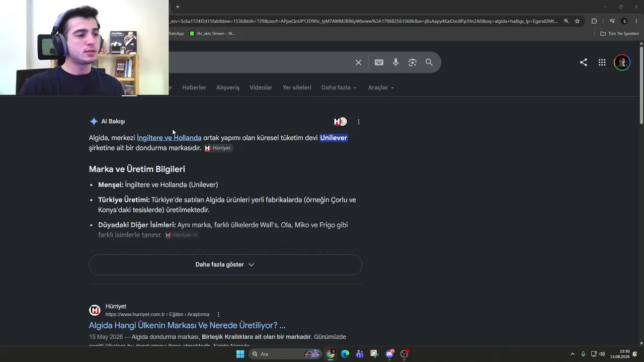Open OBS Studio from the taskbar

coord(404,354)
